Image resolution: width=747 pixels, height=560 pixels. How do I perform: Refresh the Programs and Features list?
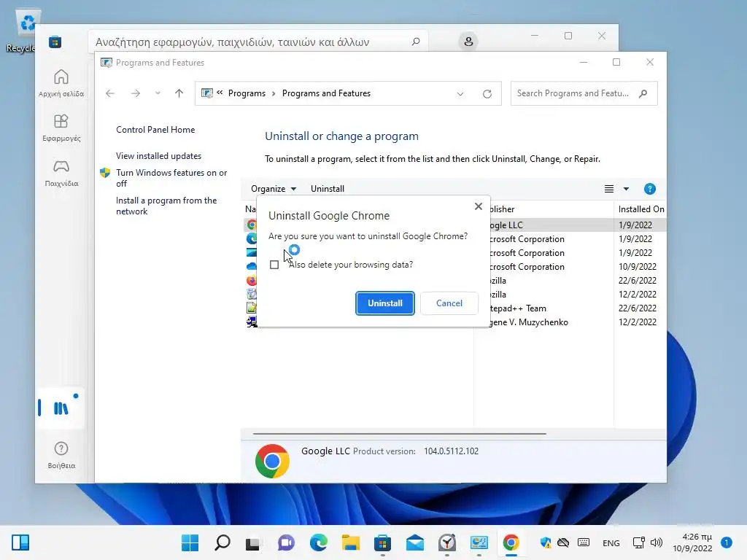[x=487, y=94]
